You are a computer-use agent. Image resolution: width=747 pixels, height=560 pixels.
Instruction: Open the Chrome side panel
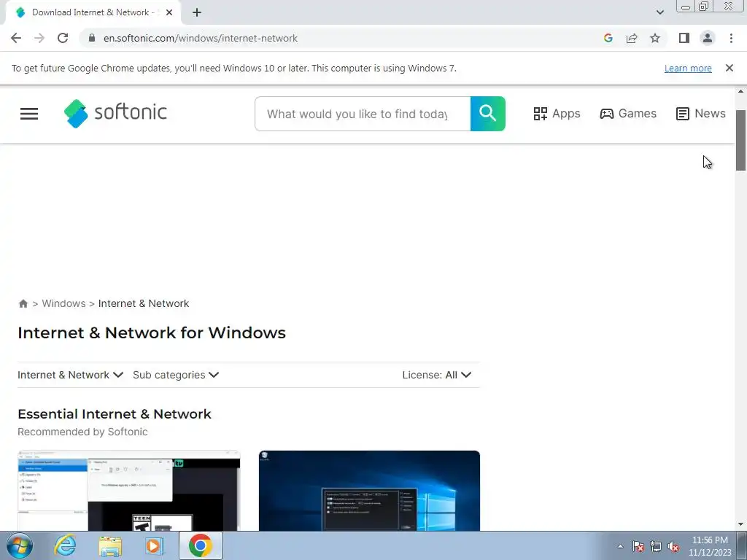pyautogui.click(x=684, y=38)
